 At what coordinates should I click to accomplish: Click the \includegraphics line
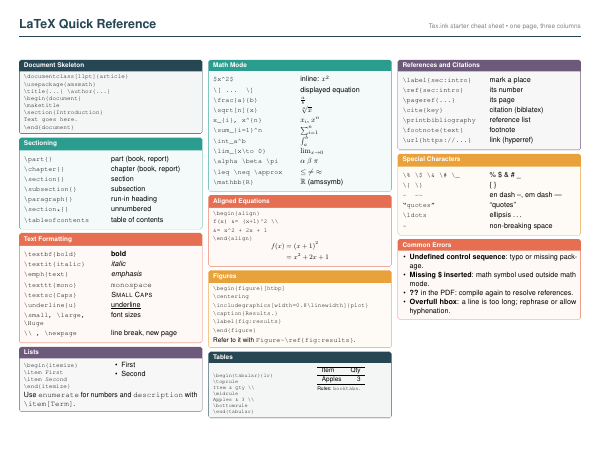[x=290, y=305]
